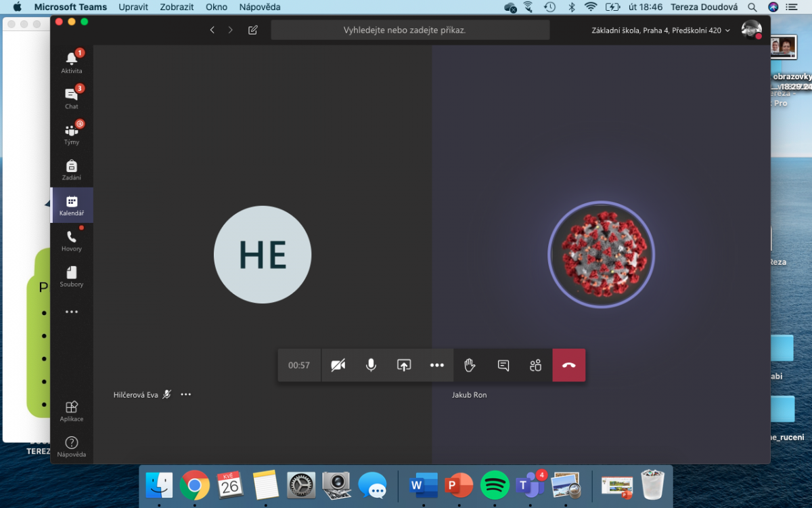Screen dimensions: 812x508
Task: Open Spotlight search in the menu bar
Action: (x=754, y=7)
